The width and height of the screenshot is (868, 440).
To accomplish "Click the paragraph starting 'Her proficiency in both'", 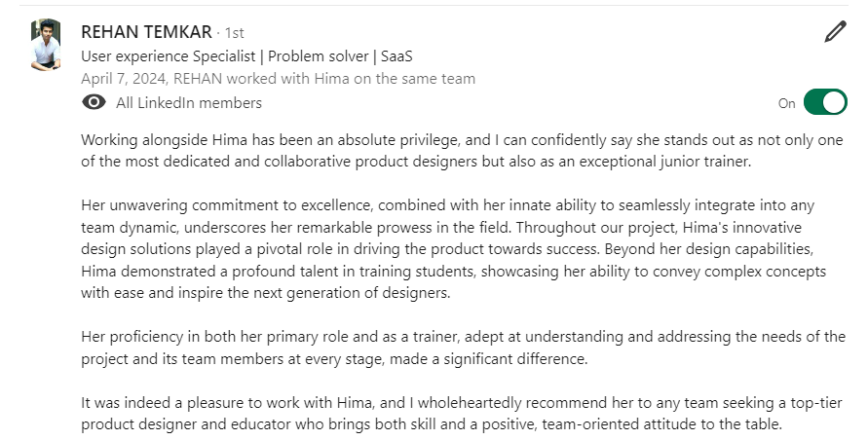I will click(462, 348).
